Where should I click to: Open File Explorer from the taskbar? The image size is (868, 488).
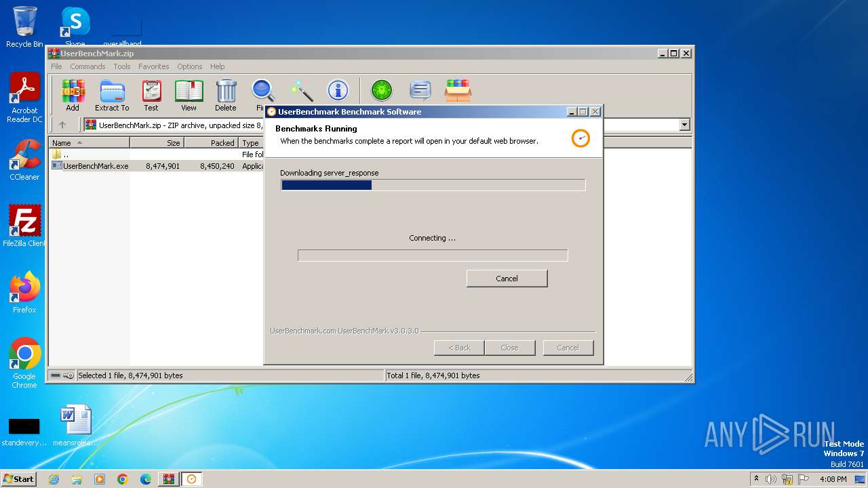point(77,479)
